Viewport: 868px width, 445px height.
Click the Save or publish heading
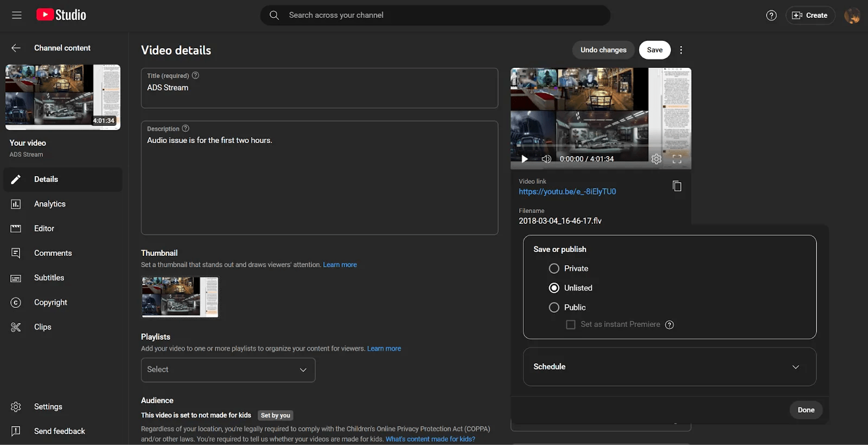coord(560,249)
